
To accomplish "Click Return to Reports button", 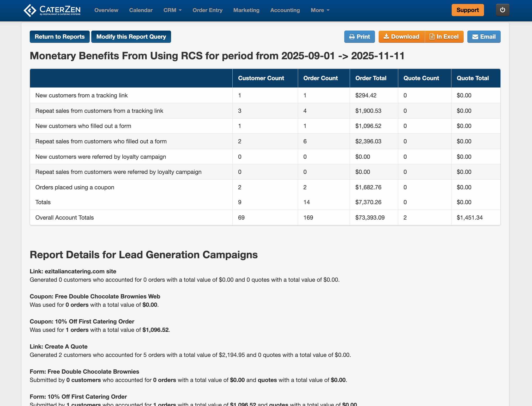I will click(60, 37).
